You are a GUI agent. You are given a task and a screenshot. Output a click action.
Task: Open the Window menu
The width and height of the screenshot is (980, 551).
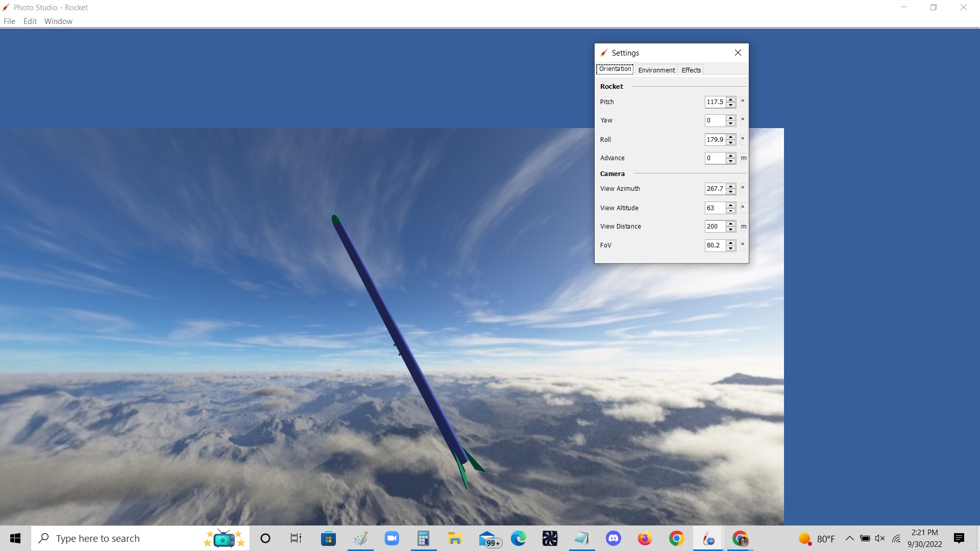coord(58,21)
